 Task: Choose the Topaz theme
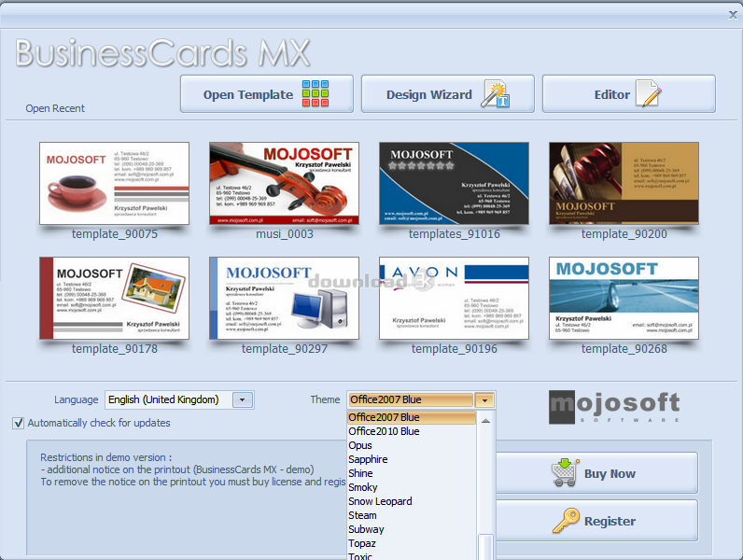click(x=412, y=543)
